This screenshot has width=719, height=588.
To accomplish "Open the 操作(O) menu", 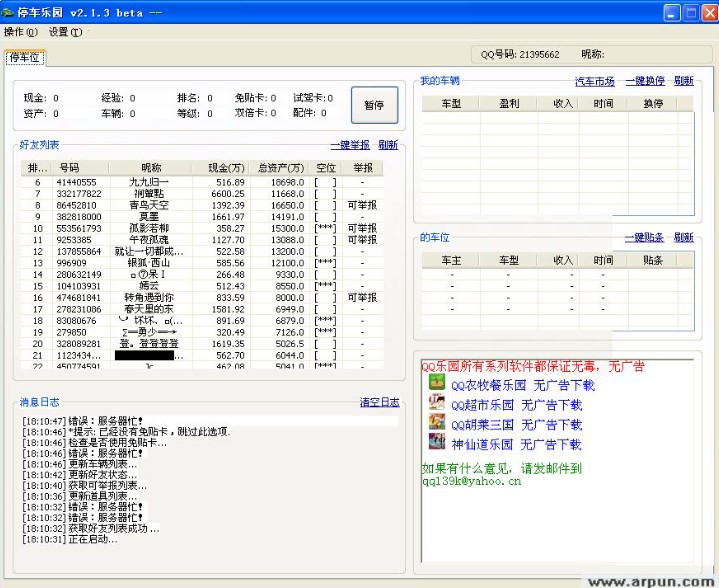I will click(20, 32).
